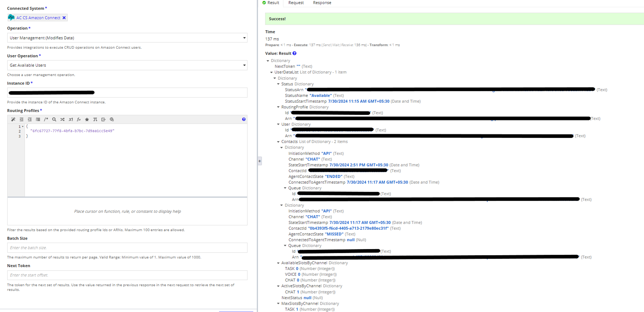Open the Operation dropdown
The image size is (644, 312).
coord(127,38)
